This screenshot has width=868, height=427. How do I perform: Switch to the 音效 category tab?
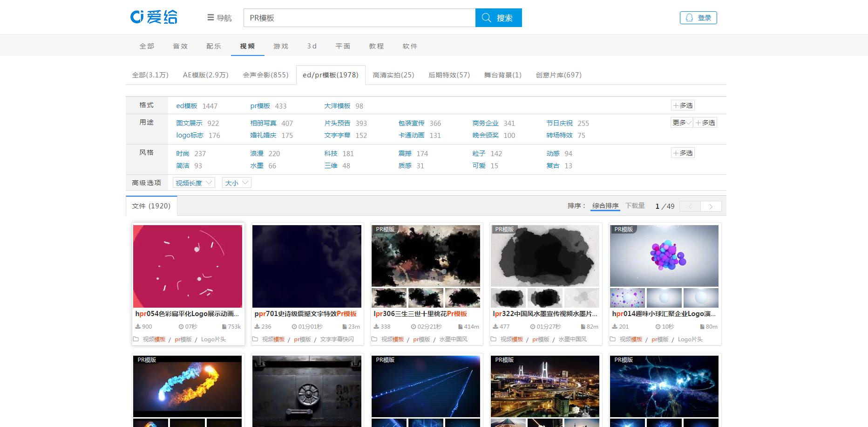(x=180, y=46)
